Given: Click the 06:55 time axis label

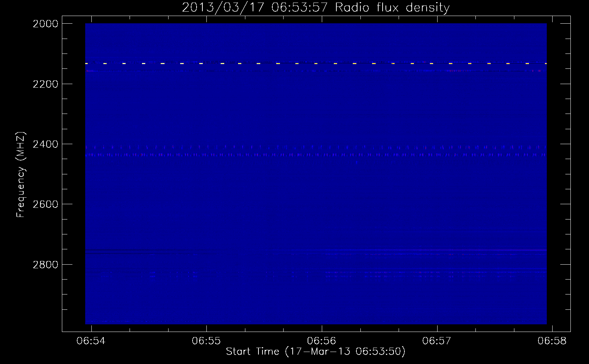Looking at the screenshot, I should pyautogui.click(x=206, y=341).
